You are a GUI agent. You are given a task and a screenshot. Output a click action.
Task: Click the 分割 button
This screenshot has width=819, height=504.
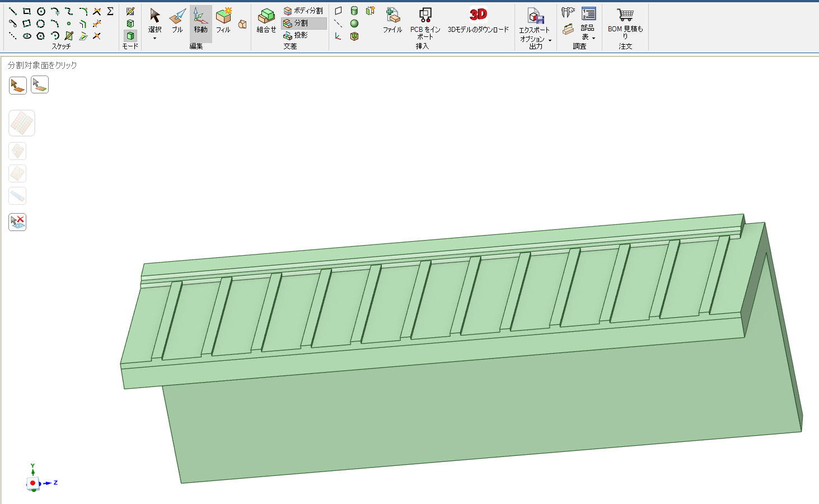[x=303, y=23]
